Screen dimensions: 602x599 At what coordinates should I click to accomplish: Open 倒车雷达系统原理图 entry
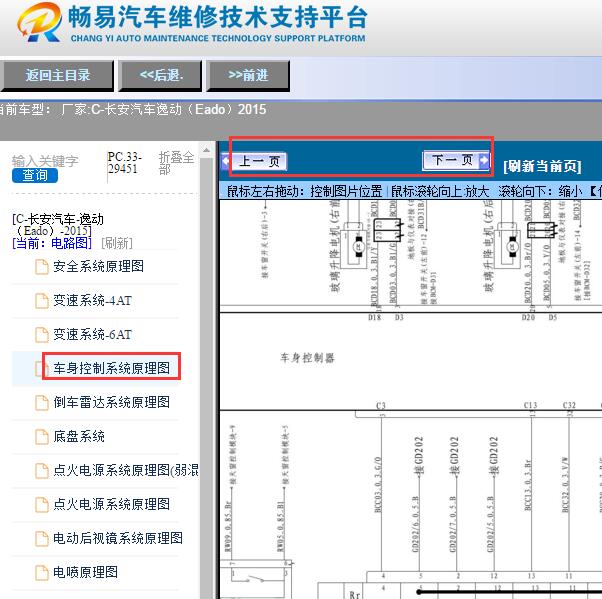[111, 402]
